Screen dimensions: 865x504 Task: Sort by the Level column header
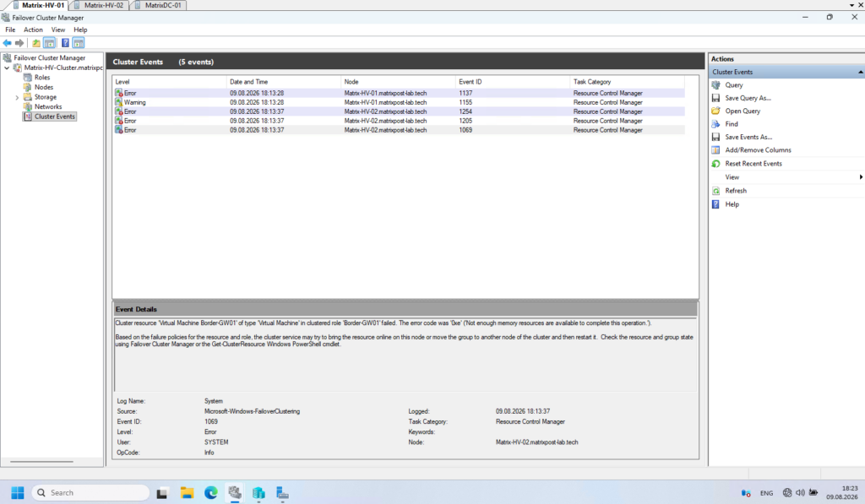(x=169, y=82)
